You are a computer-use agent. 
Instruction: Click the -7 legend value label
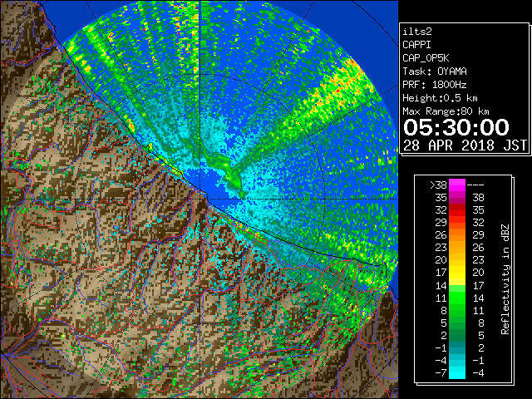(441, 373)
